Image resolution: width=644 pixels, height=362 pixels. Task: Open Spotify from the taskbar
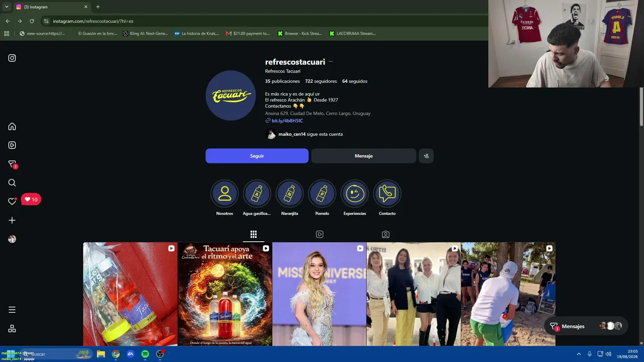tap(145, 354)
